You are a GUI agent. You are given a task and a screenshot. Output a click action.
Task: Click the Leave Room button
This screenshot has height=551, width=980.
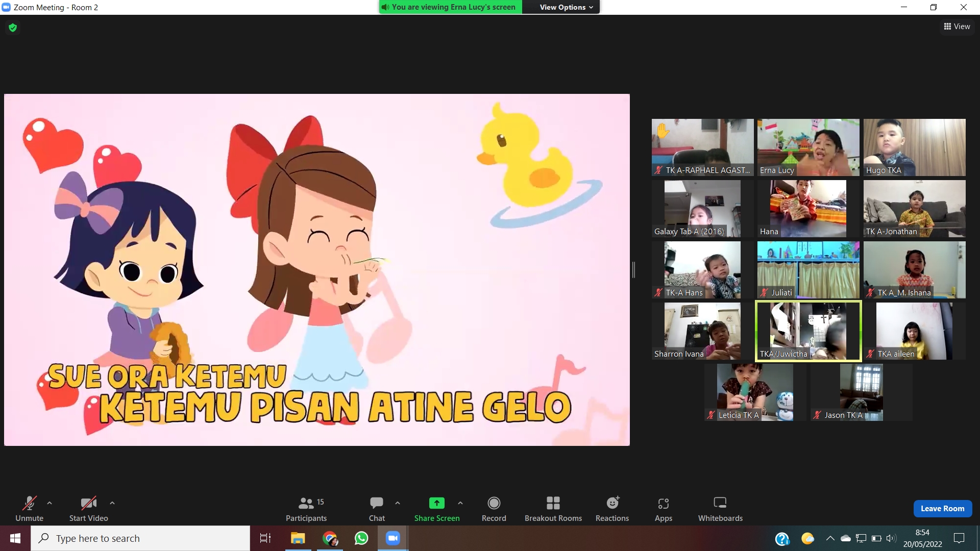tap(942, 509)
